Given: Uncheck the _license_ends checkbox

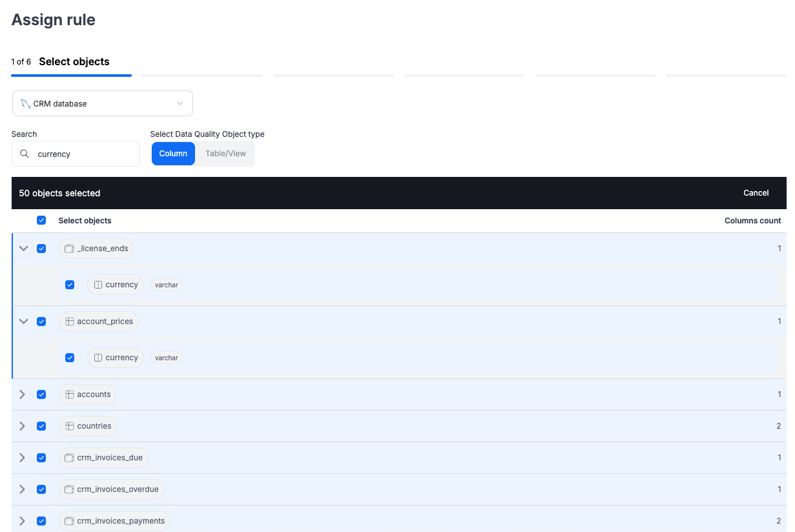Looking at the screenshot, I should coord(41,249).
